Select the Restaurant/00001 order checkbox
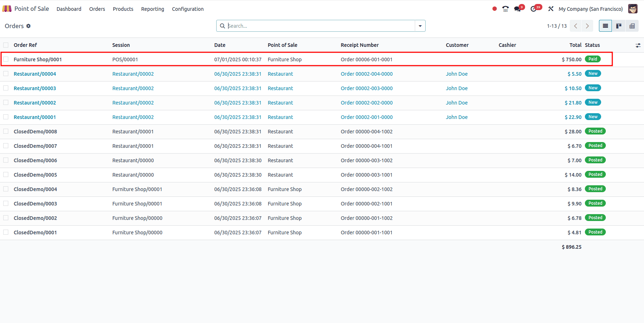The image size is (644, 323). (x=6, y=117)
